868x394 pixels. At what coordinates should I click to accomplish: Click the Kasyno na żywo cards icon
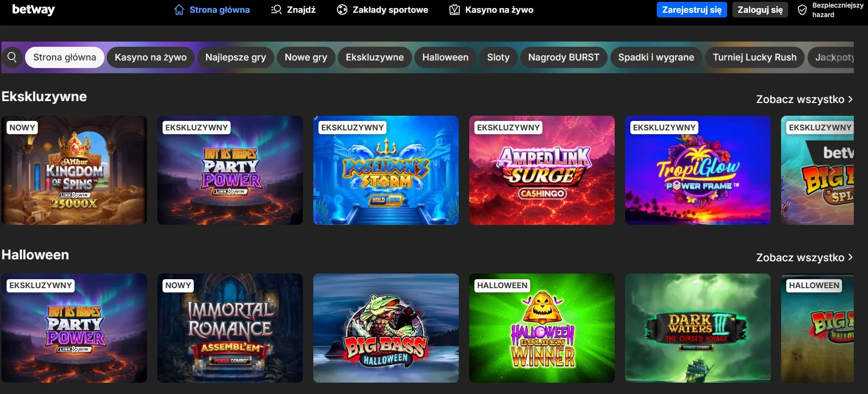(455, 9)
